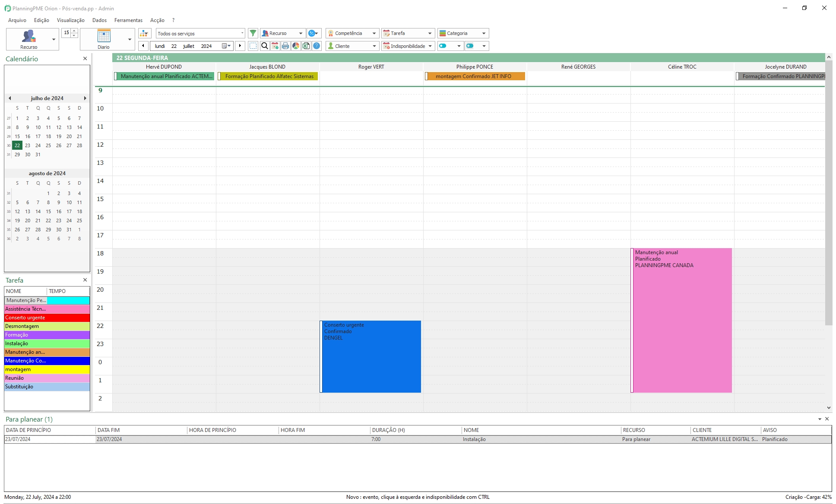Select the montagem yellow task
Viewport: 836px width, 504px height.
(x=47, y=369)
